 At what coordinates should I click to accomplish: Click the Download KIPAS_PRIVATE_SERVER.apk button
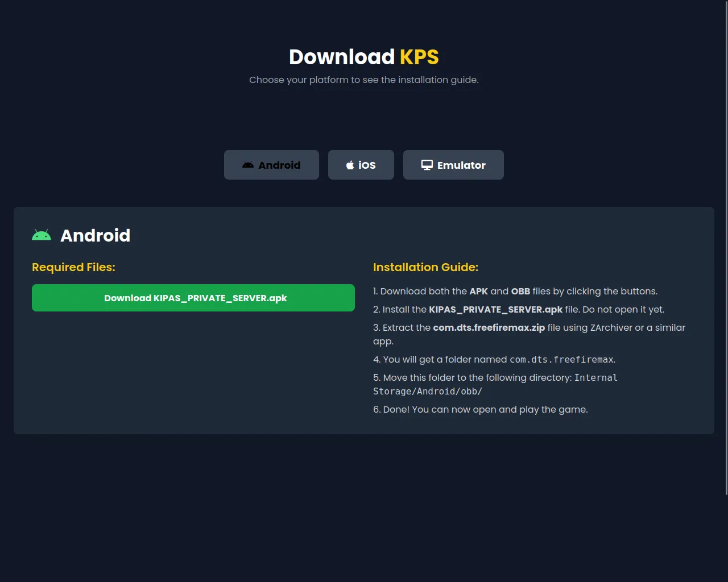(x=193, y=298)
